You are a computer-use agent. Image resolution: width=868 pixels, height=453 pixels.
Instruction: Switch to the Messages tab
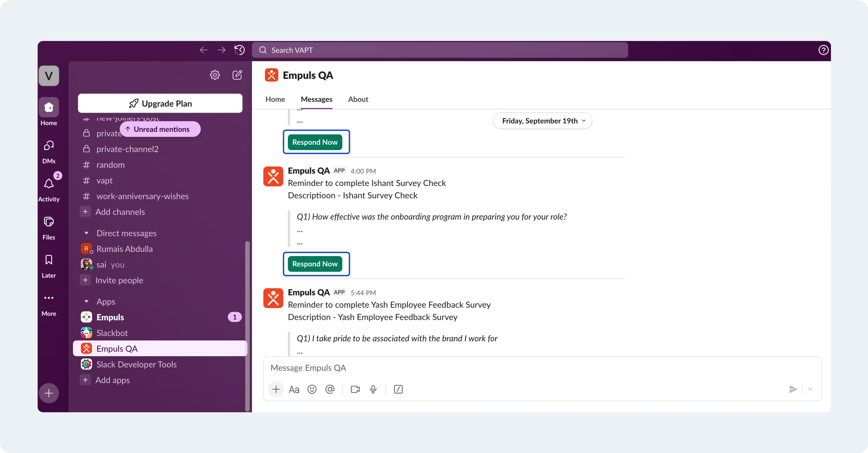(x=316, y=99)
